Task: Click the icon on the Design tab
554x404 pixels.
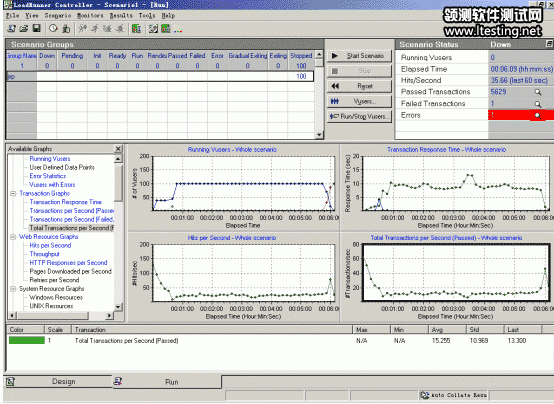Action: click(11, 381)
